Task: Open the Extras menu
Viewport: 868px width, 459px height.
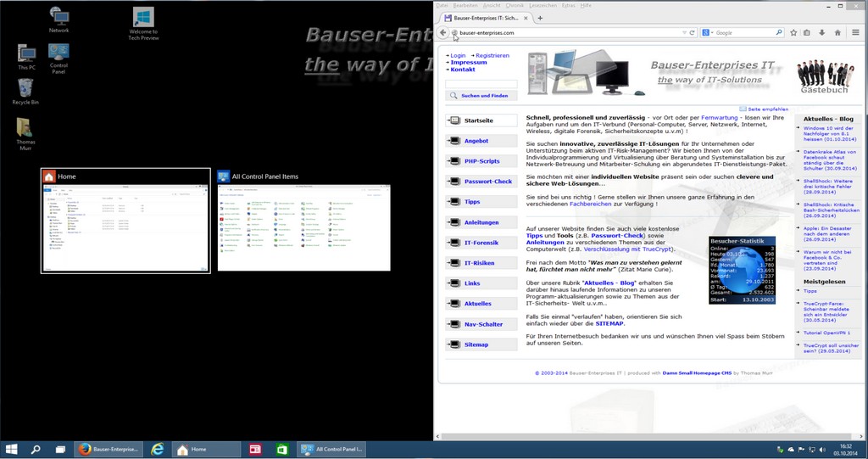Action: [x=569, y=6]
